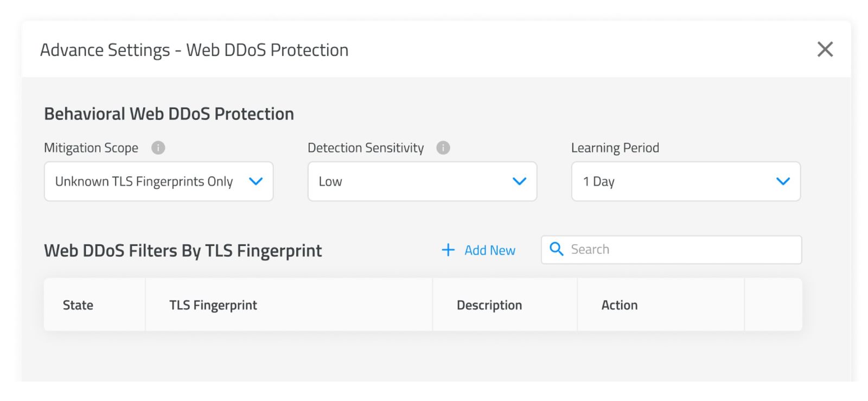
Task: Focus the Search input field
Action: point(671,250)
